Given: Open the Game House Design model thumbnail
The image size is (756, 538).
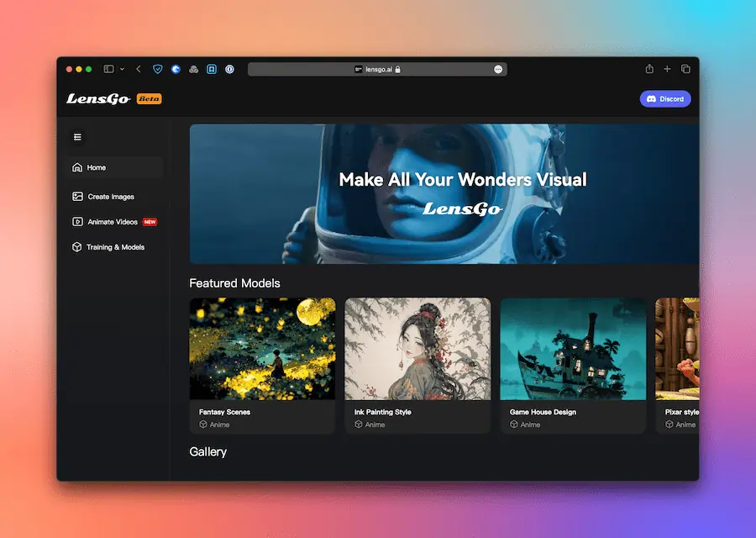Looking at the screenshot, I should [x=573, y=349].
